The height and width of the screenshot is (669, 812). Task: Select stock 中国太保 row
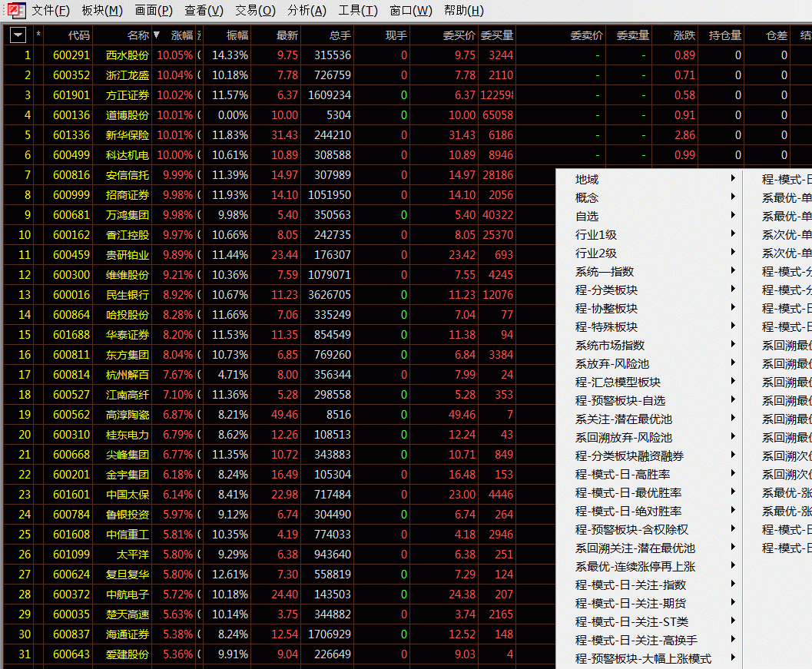pos(128,495)
